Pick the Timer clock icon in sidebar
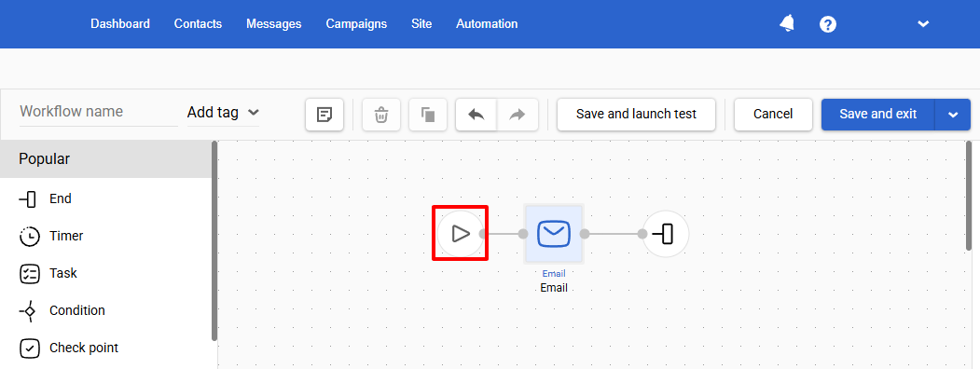 [x=30, y=237]
